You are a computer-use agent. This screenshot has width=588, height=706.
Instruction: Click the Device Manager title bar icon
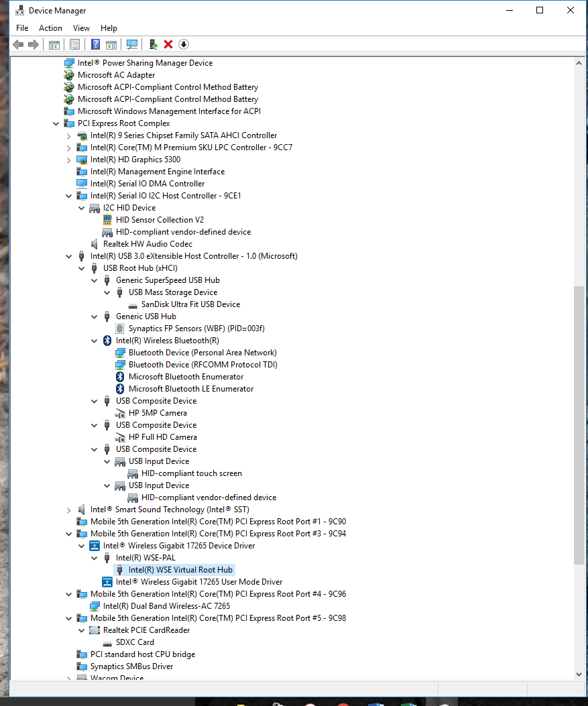(x=19, y=10)
